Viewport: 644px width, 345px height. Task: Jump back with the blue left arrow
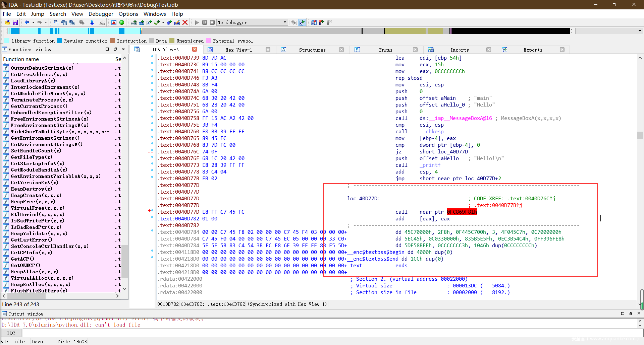27,22
